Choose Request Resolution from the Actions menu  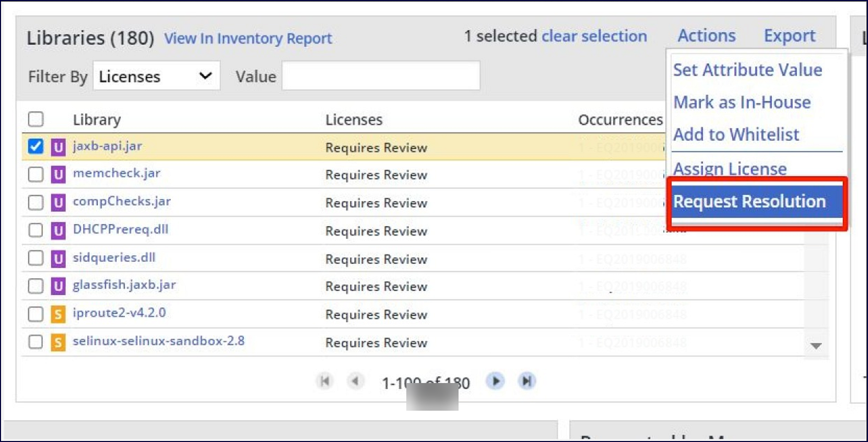coord(749,201)
